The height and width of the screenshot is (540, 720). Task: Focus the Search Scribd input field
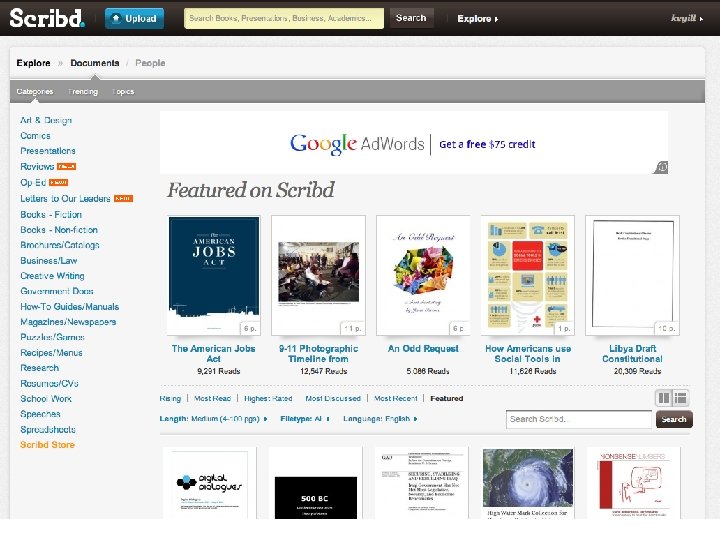[x=579, y=419]
